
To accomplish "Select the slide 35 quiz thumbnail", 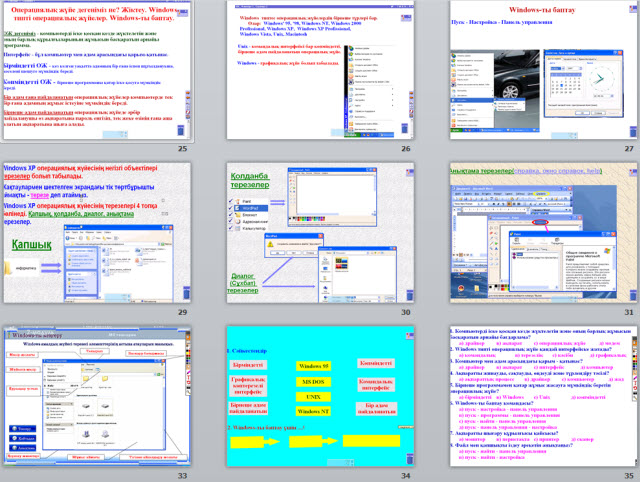I will click(543, 396).
